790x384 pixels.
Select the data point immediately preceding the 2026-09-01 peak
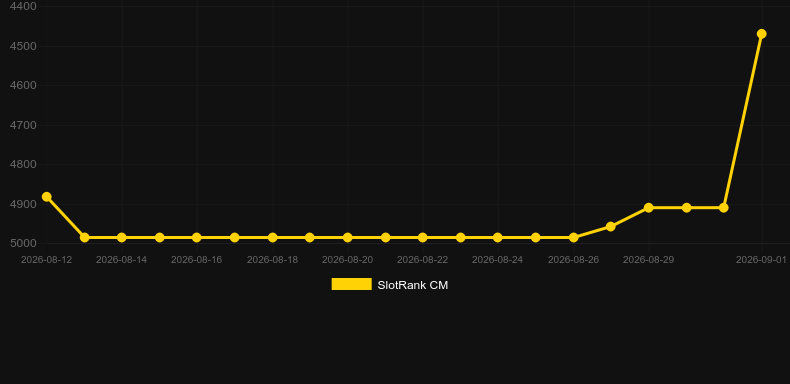click(x=723, y=208)
